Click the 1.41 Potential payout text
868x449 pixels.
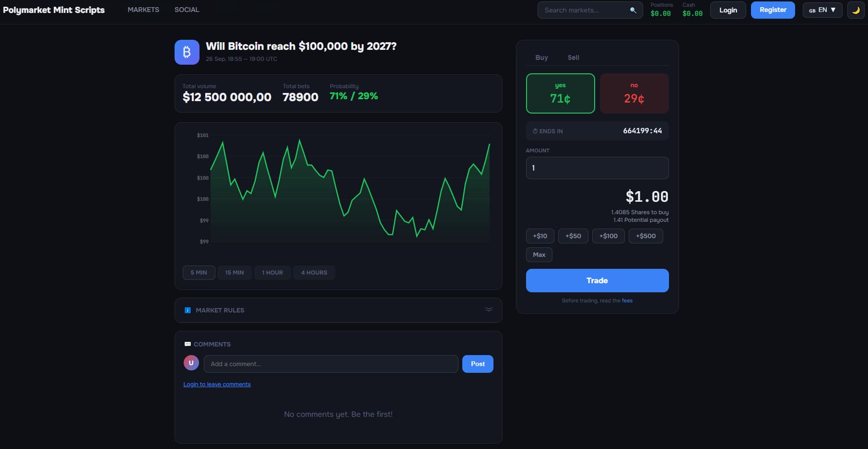point(641,220)
